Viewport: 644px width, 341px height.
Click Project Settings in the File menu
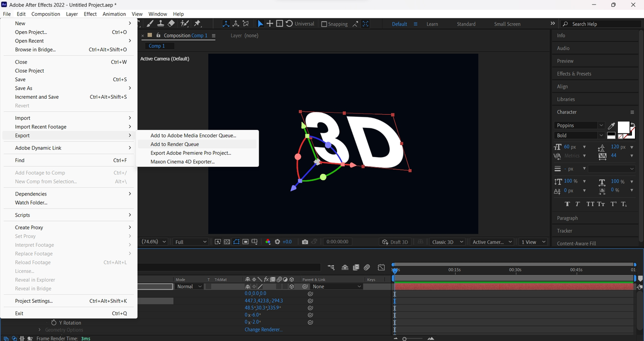click(34, 301)
